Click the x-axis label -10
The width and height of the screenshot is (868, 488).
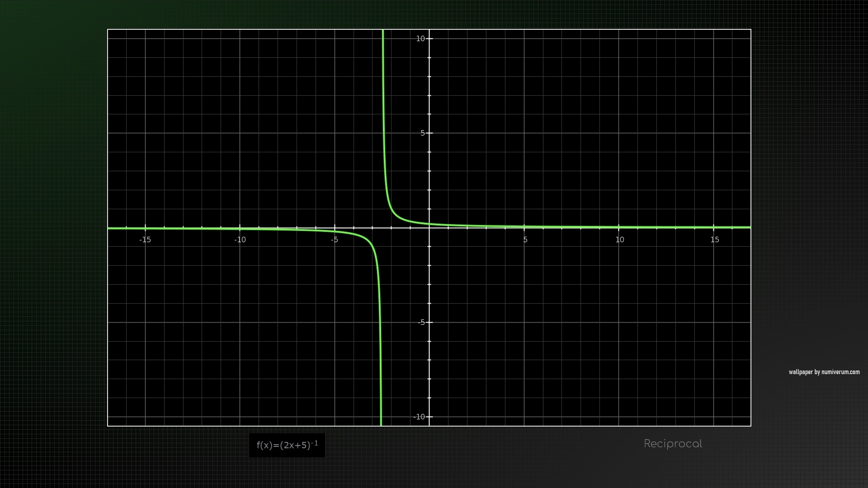(x=240, y=240)
